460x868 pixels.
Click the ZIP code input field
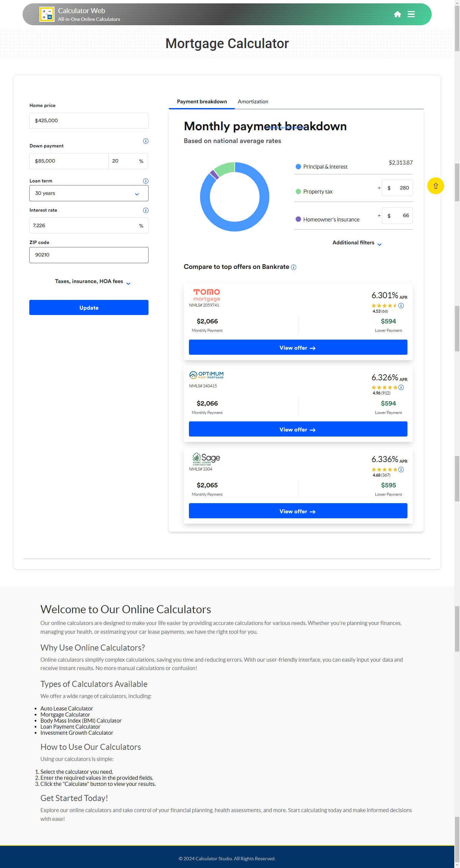89,255
